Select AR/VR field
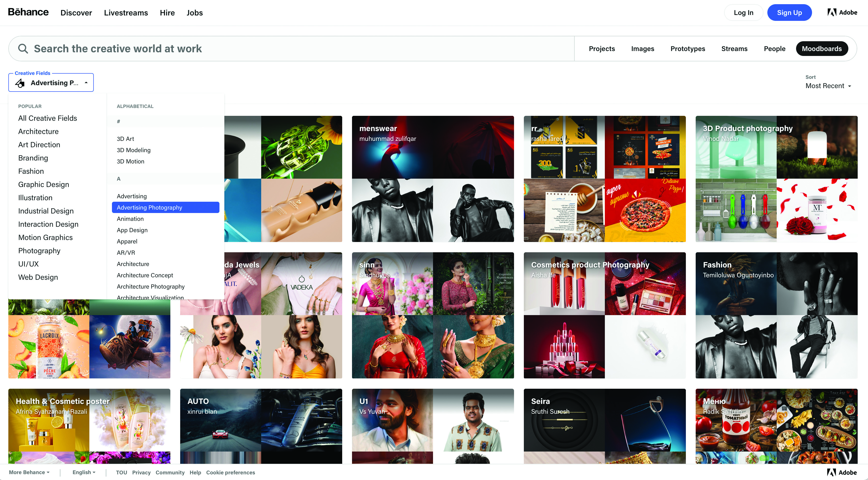 click(x=126, y=253)
